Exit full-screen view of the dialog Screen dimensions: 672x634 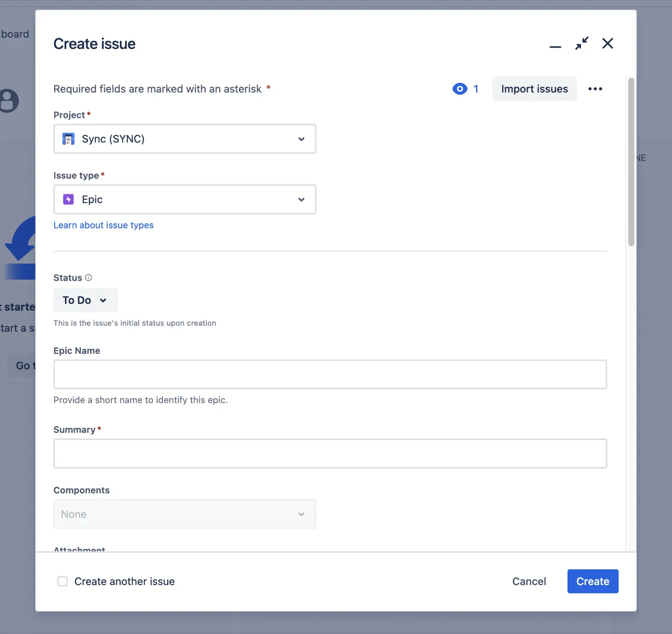pos(582,43)
